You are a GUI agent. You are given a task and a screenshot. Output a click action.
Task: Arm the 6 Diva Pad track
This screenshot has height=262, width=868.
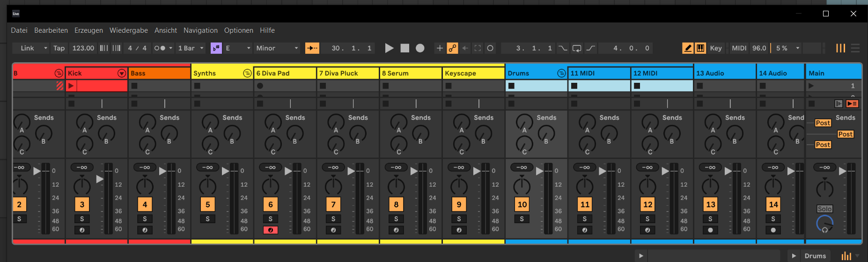point(271,230)
